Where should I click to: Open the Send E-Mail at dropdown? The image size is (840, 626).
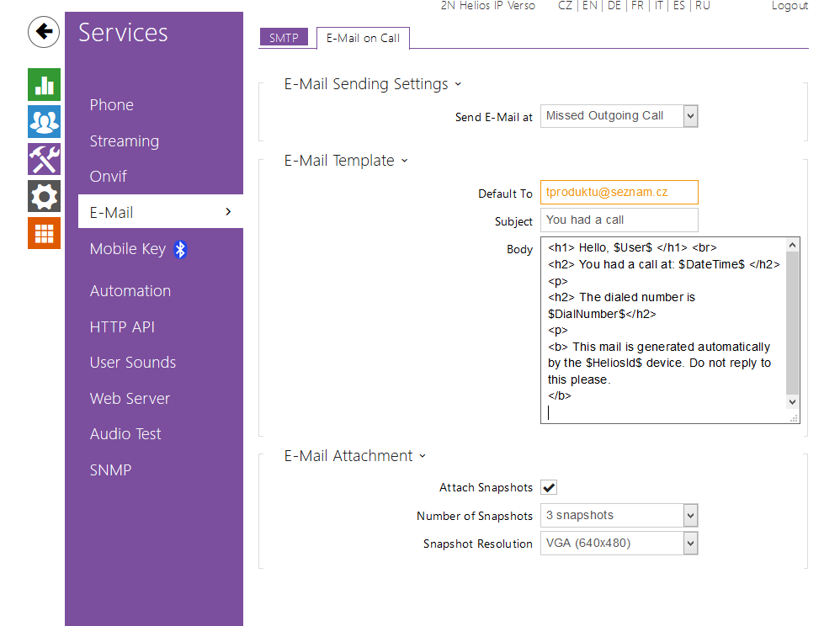[x=619, y=116]
